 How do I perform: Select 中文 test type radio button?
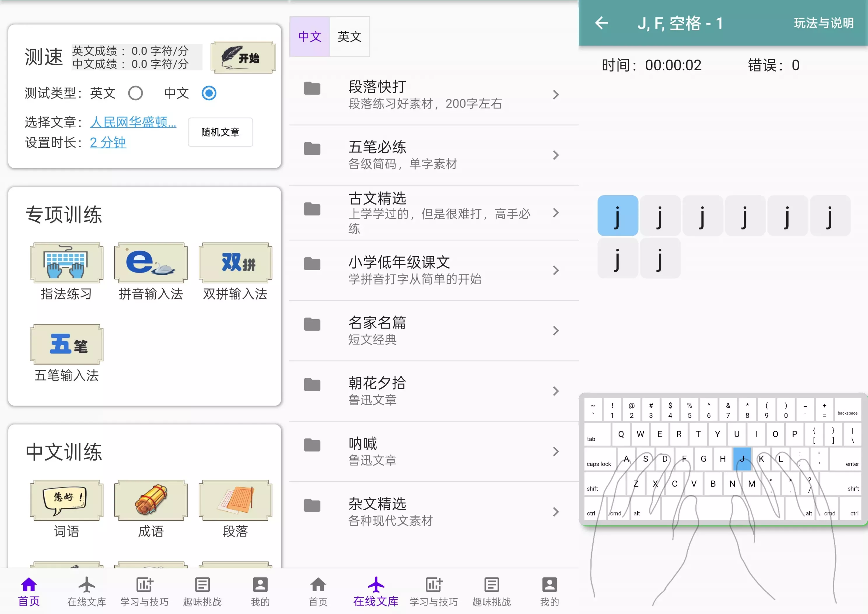coord(209,93)
